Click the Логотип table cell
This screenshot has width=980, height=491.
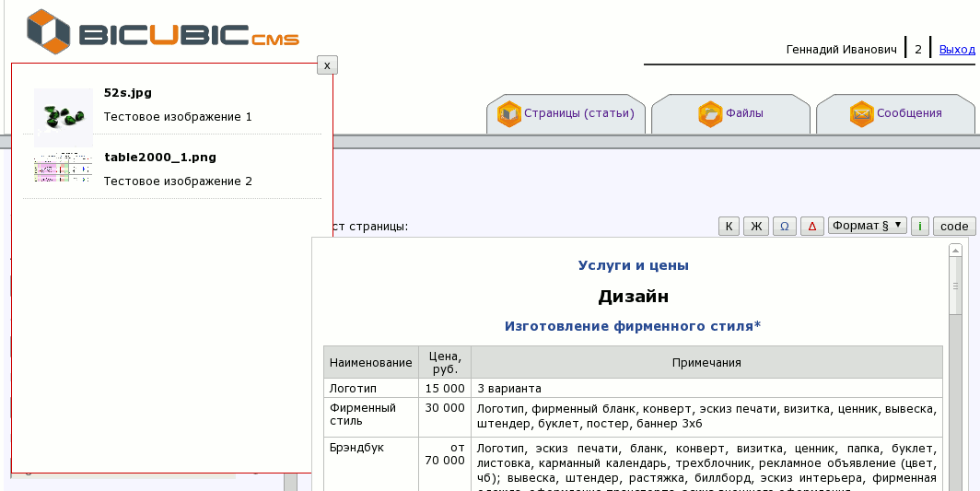[371, 388]
